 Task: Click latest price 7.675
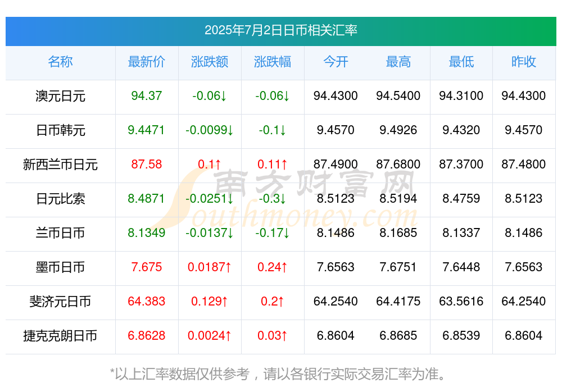tap(146, 267)
